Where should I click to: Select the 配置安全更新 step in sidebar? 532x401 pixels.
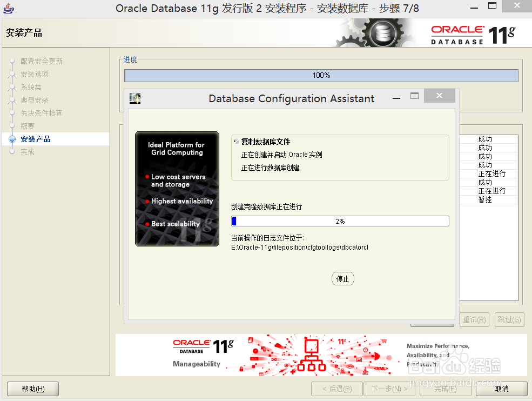click(x=42, y=61)
